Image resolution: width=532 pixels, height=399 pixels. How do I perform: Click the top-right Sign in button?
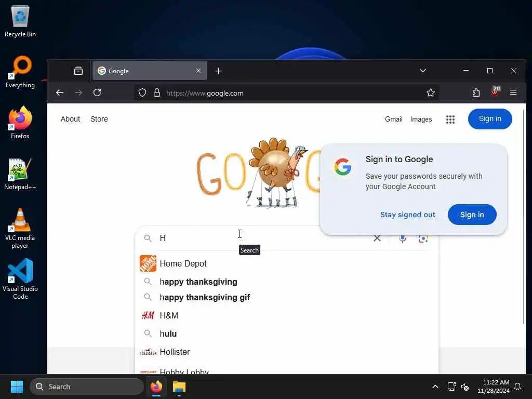(x=490, y=119)
